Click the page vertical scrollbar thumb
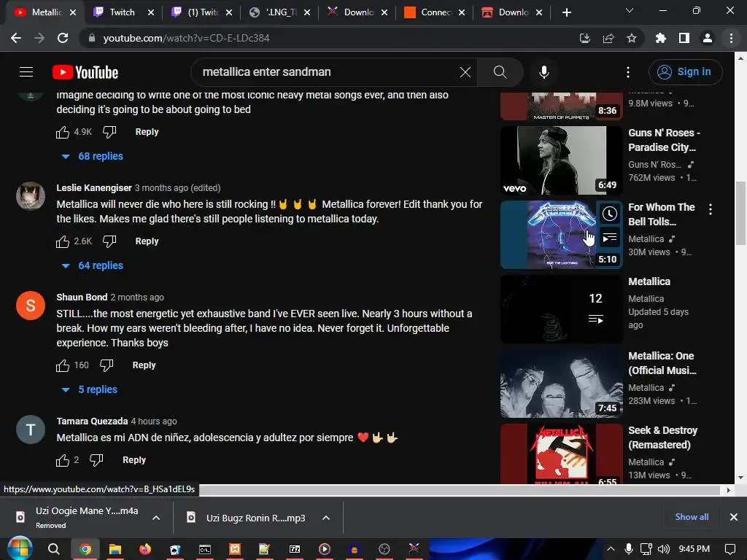 (740, 214)
